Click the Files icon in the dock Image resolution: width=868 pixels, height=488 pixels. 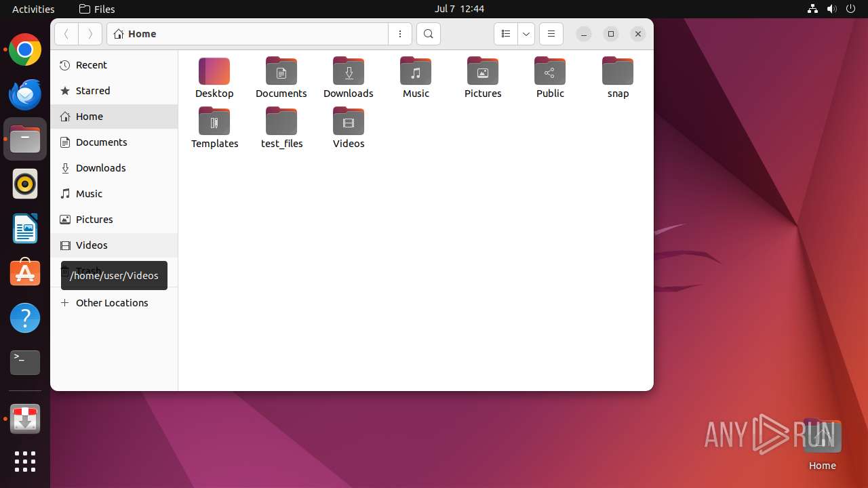click(x=25, y=139)
